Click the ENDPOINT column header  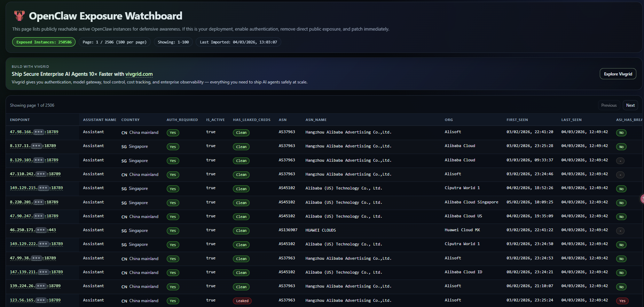click(x=20, y=120)
